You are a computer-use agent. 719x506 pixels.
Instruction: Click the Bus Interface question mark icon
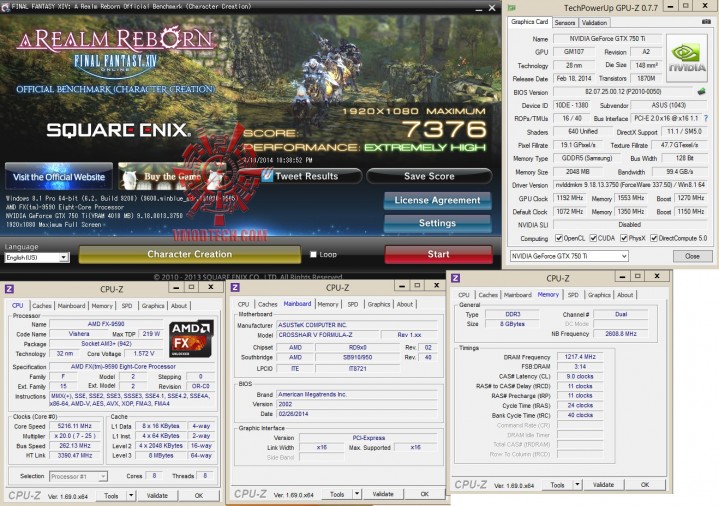point(706,118)
